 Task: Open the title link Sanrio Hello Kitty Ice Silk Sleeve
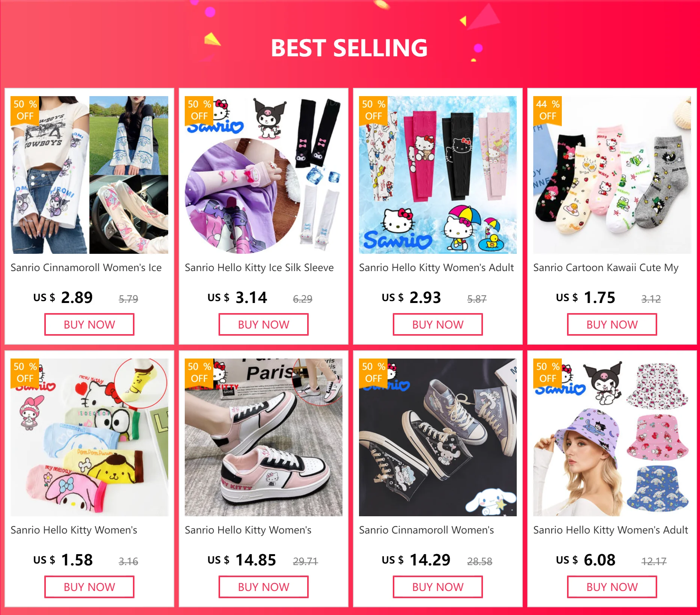[x=259, y=267]
